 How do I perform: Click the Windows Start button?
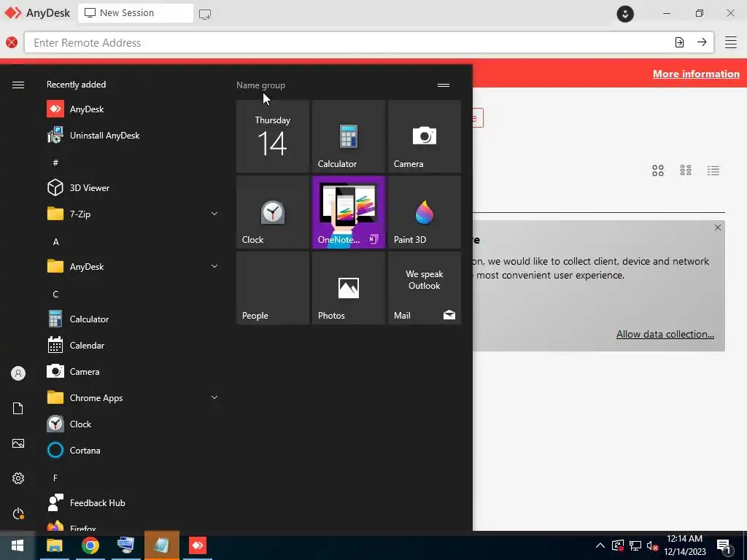18,545
